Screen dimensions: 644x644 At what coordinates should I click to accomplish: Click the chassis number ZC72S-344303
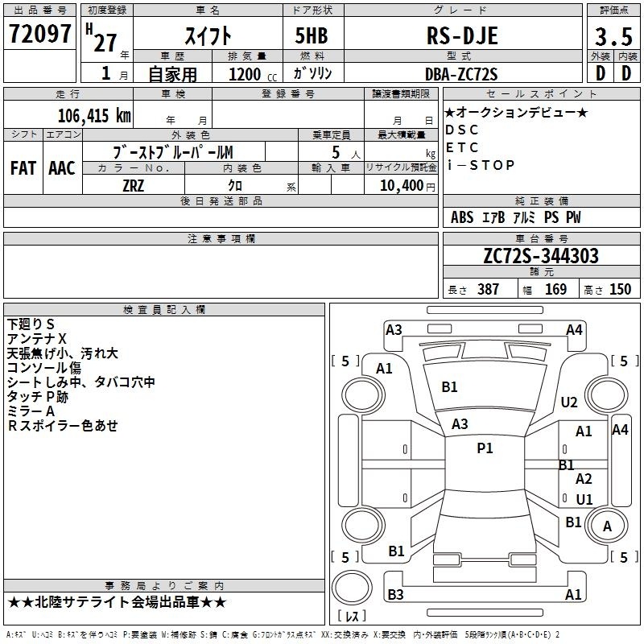(541, 255)
